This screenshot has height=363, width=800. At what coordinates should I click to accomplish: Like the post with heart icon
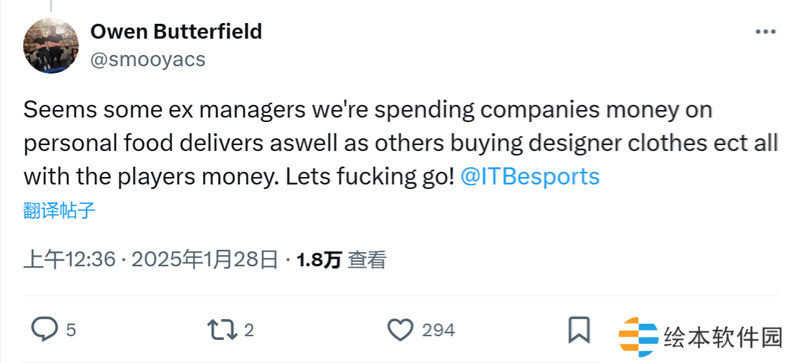coord(401,330)
